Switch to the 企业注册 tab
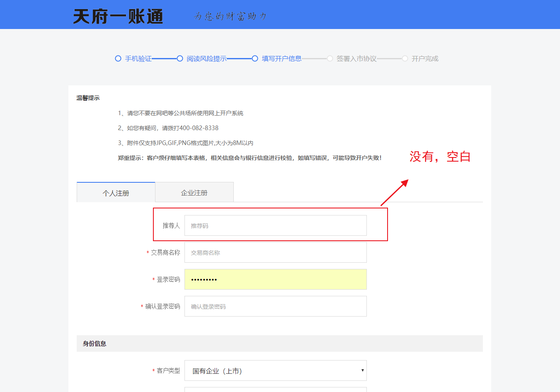This screenshot has width=560, height=392. coord(194,193)
